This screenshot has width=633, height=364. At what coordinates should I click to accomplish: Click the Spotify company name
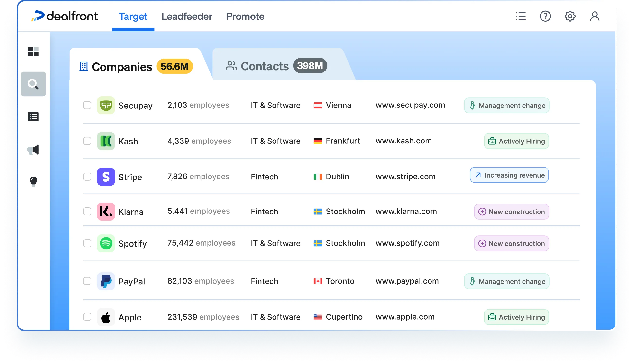[132, 244]
